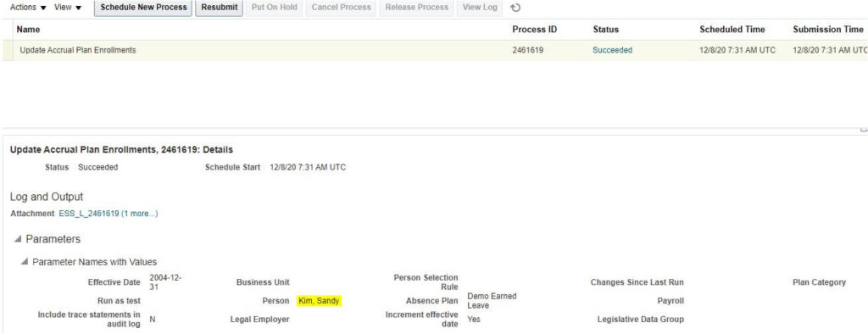868x334 pixels.
Task: Open the Succeeded status link
Action: point(612,50)
